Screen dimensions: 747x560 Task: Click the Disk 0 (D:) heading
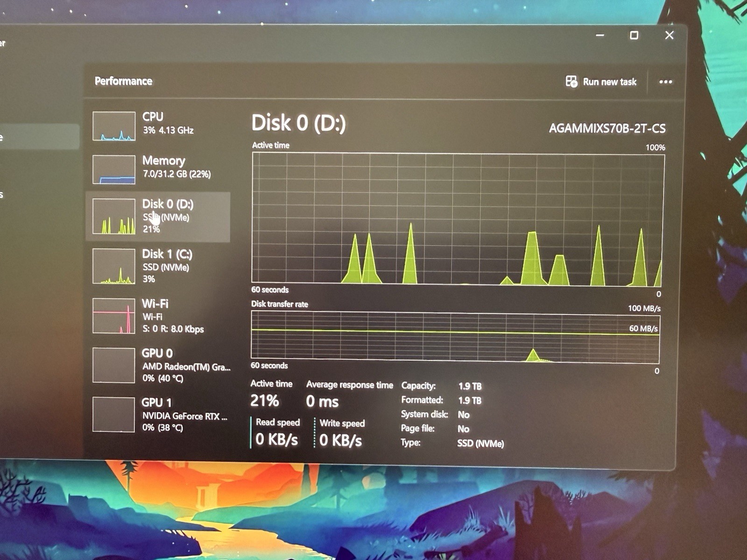(299, 123)
